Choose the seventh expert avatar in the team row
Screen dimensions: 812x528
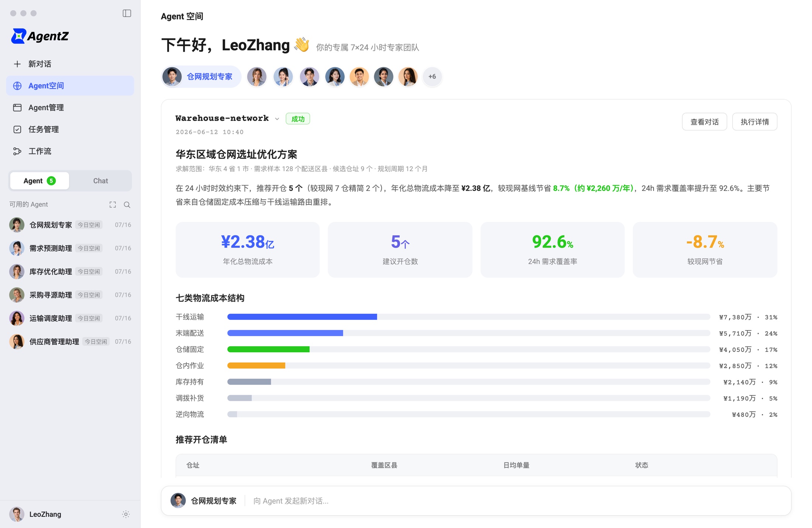point(383,76)
